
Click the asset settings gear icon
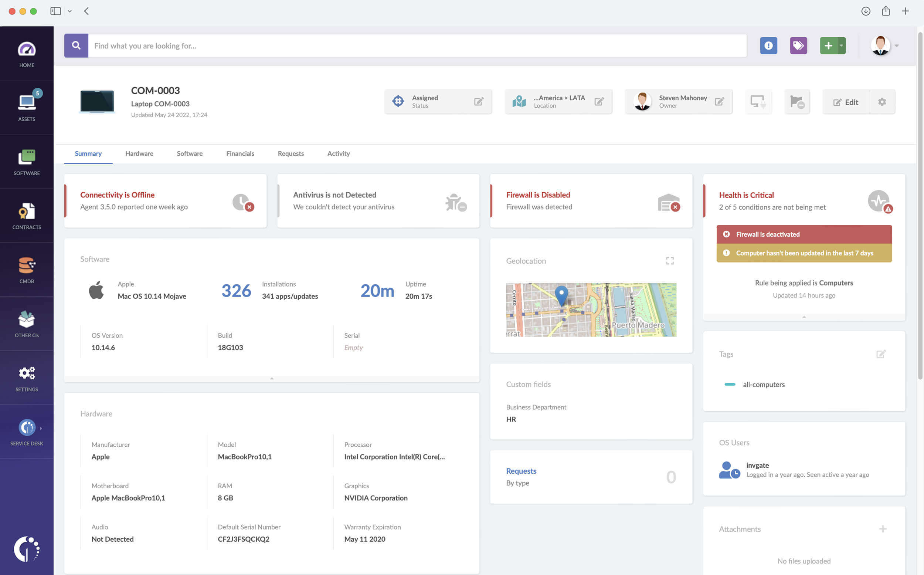(x=883, y=101)
